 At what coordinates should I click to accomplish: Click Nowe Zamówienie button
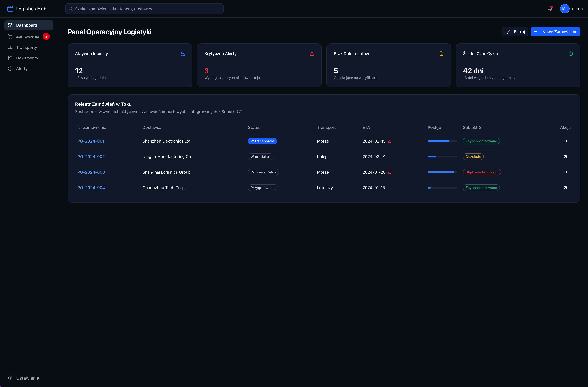tap(555, 32)
